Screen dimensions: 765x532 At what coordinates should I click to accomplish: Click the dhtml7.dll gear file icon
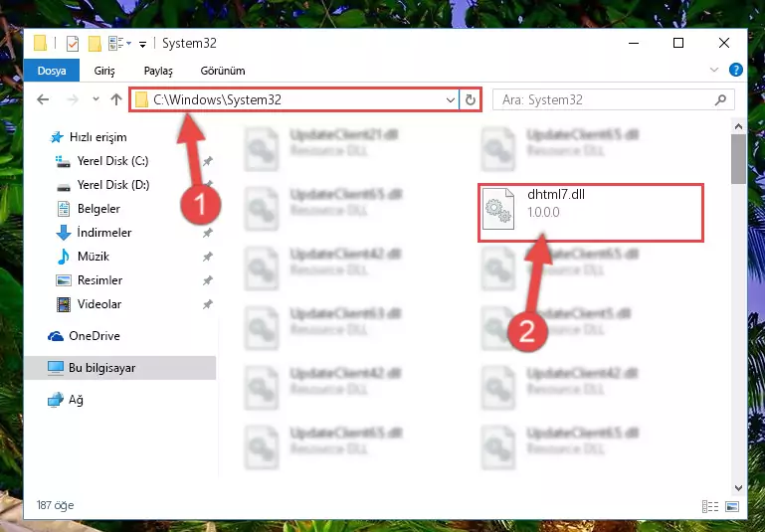(x=498, y=208)
